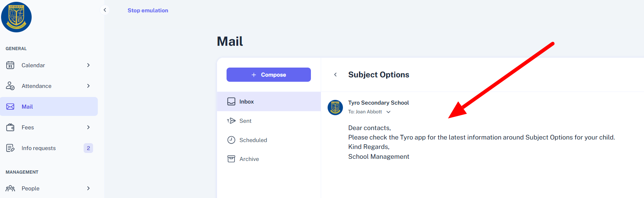Select the Inbox folder
Screen dimensions: 644x198
click(269, 101)
